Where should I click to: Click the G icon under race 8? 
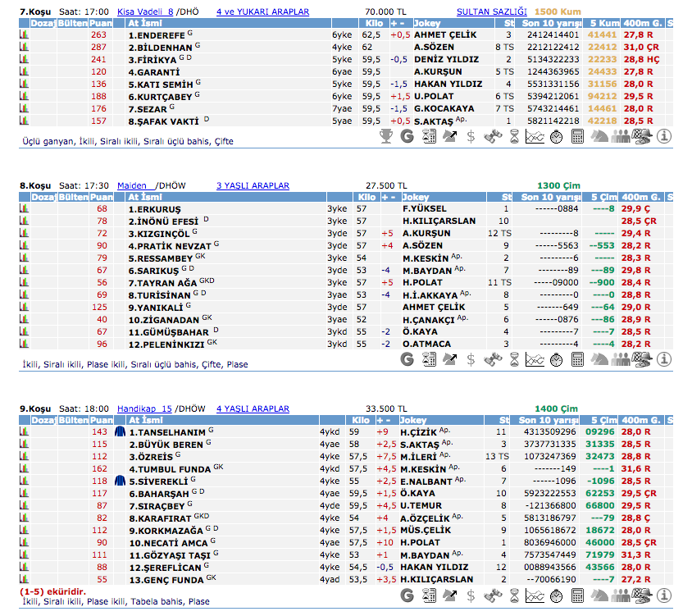[x=407, y=359]
